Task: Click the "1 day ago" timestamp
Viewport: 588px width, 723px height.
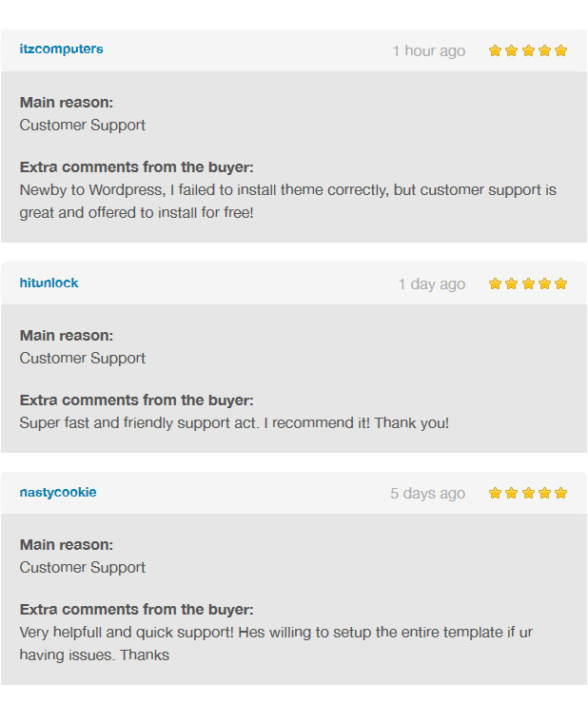Action: click(432, 284)
